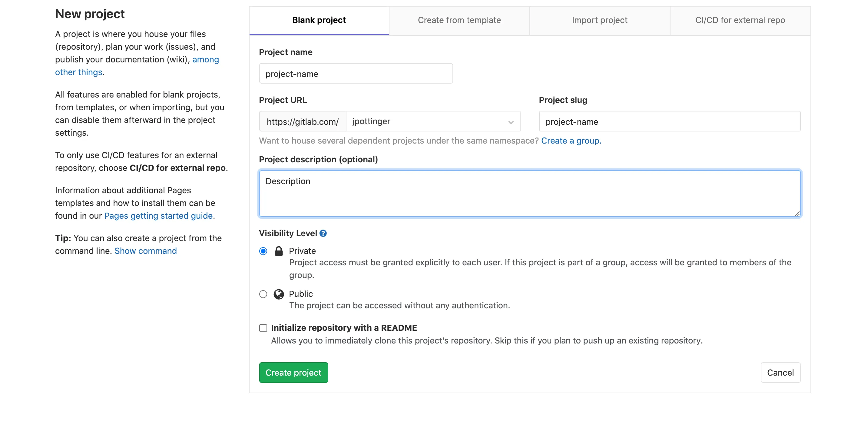Switch to Create from template tab

(x=459, y=20)
